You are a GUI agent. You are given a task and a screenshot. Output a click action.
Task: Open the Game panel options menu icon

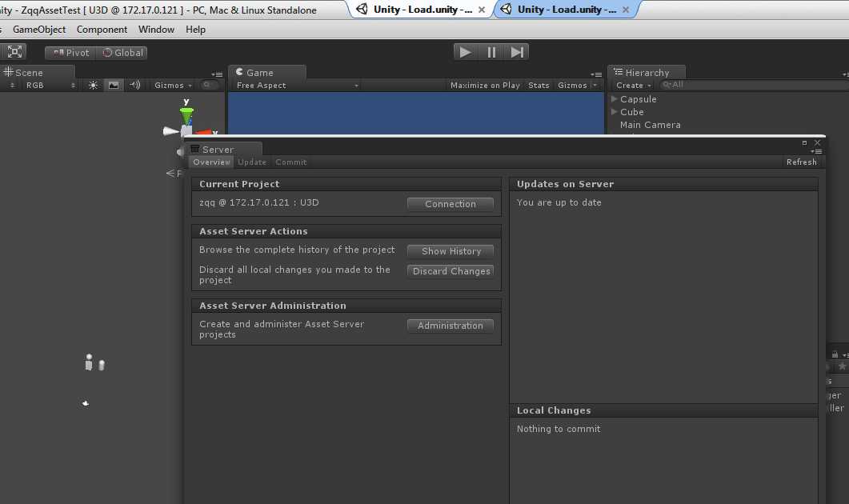click(596, 74)
